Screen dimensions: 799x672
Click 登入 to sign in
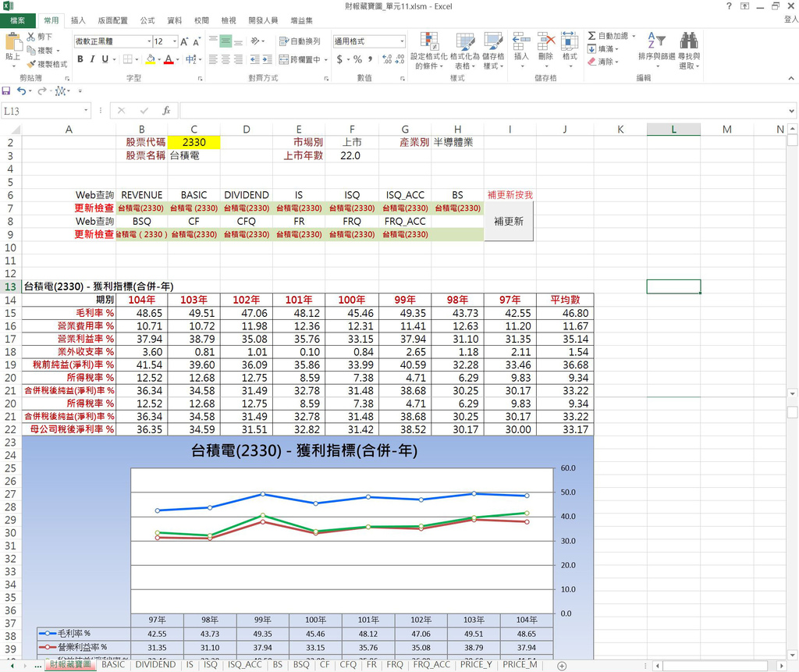791,20
